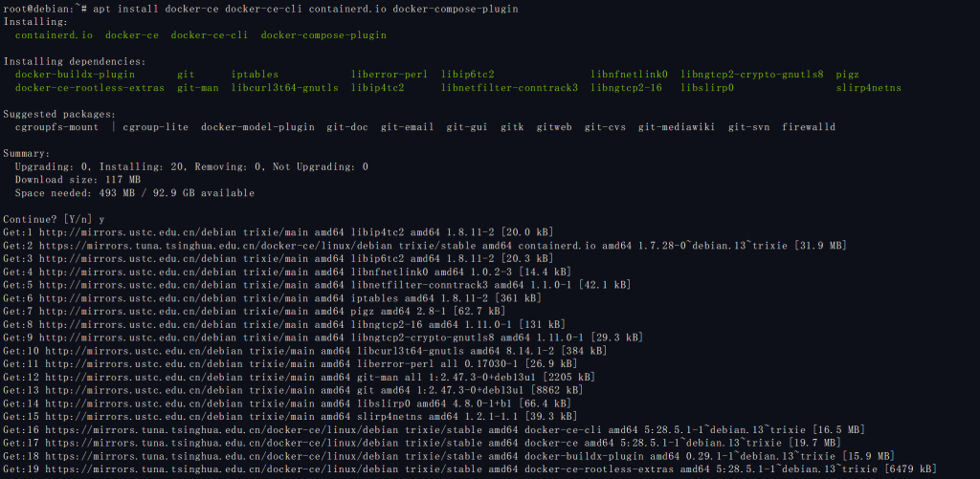Click firewalld in suggested packages

point(808,127)
